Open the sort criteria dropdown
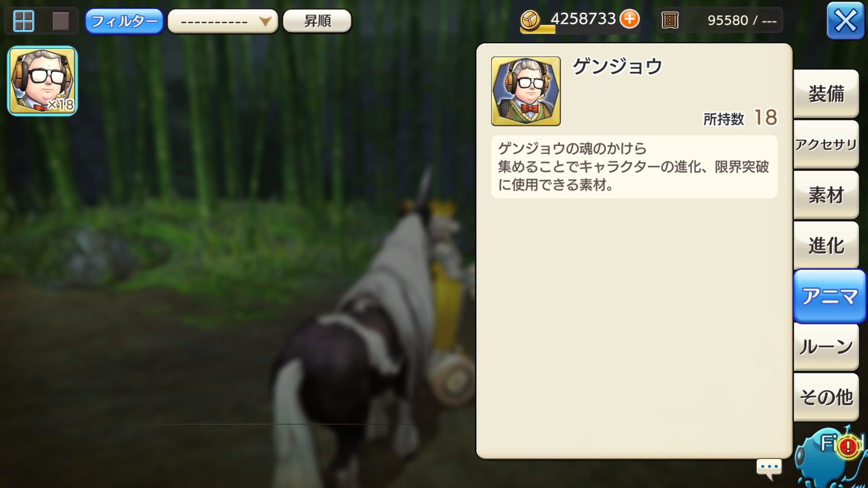This screenshot has width=868, height=488. click(223, 21)
